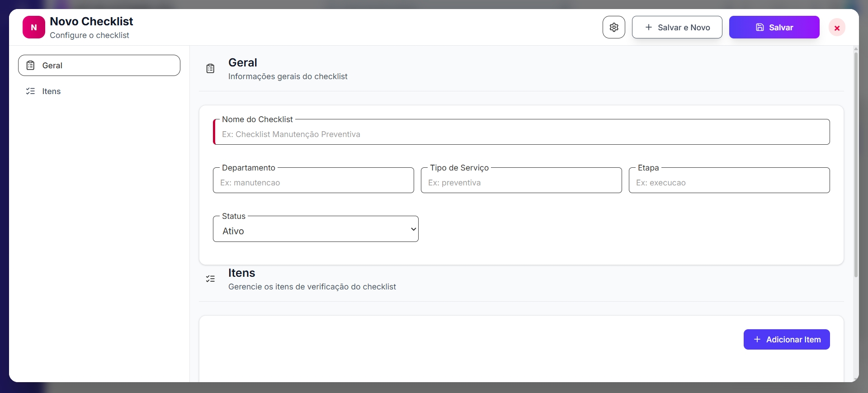Close the Novo Checklist dialog with X
Image resolution: width=868 pixels, height=393 pixels.
836,28
